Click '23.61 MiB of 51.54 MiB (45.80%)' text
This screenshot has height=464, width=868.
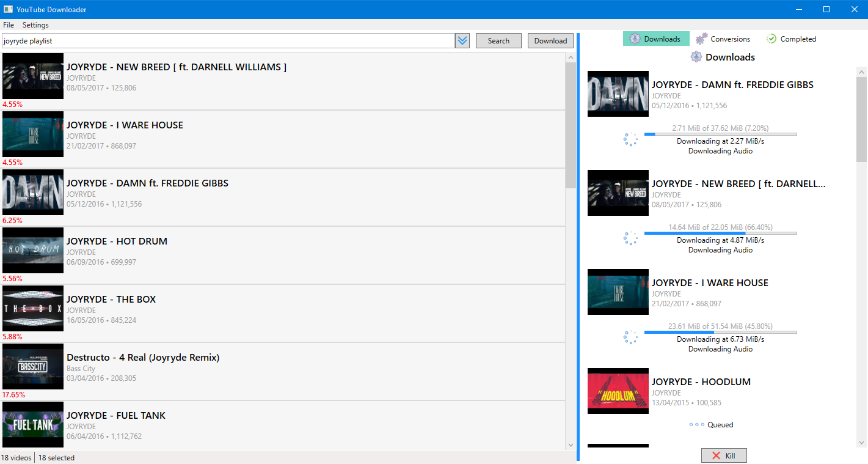(720, 326)
